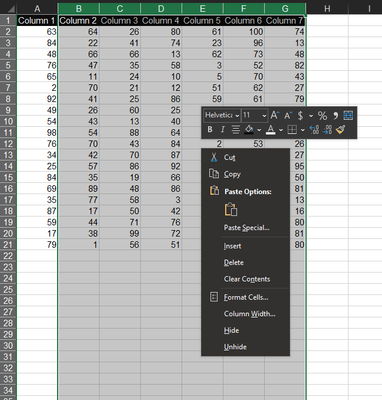
Task: Apply percent style format
Action: (x=322, y=115)
